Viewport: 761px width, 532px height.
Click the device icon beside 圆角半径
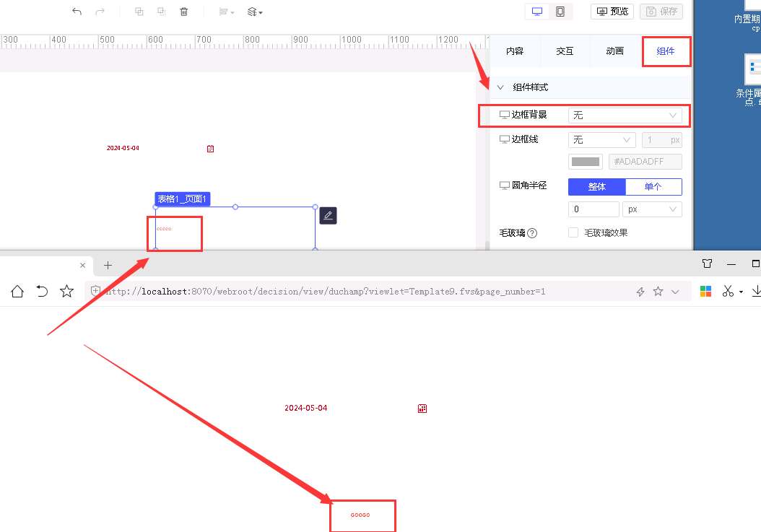504,186
